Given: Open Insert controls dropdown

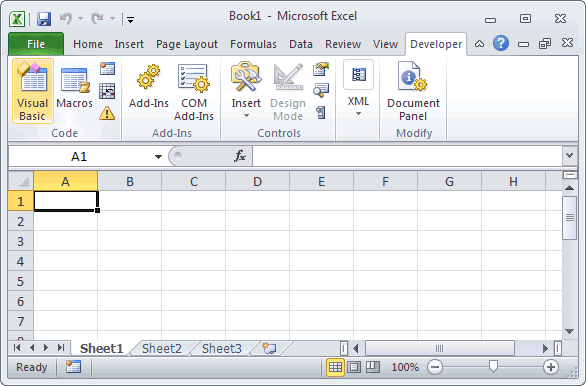Looking at the screenshot, I should pos(246,91).
